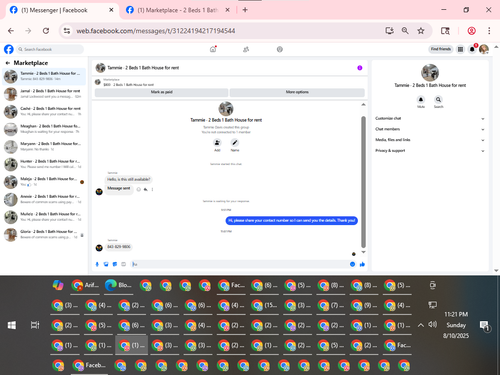The width and height of the screenshot is (500, 375).
Task: Open Chrome three-dot menu
Action: pyautogui.click(x=489, y=31)
